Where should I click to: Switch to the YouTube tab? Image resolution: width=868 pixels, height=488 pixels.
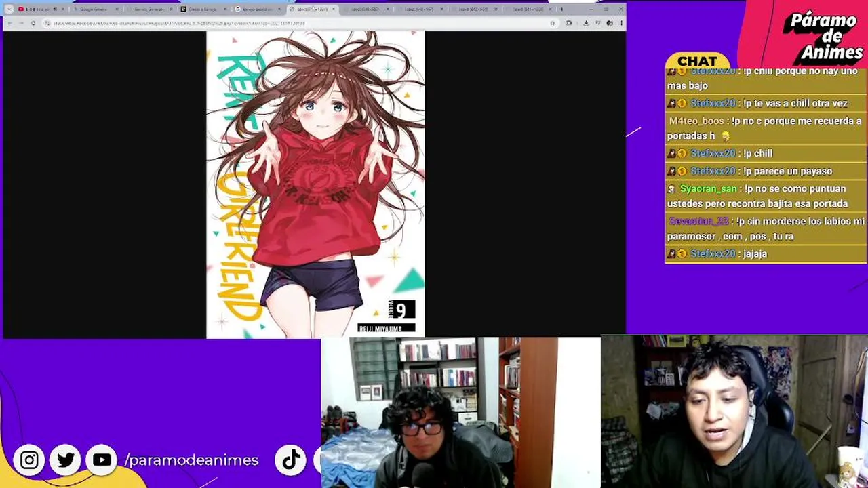point(43,9)
